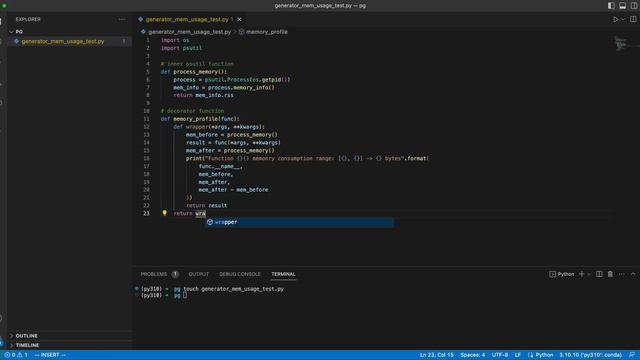Change the UTF-8 encoding setting
This screenshot has width=640, height=360.
[x=500, y=355]
